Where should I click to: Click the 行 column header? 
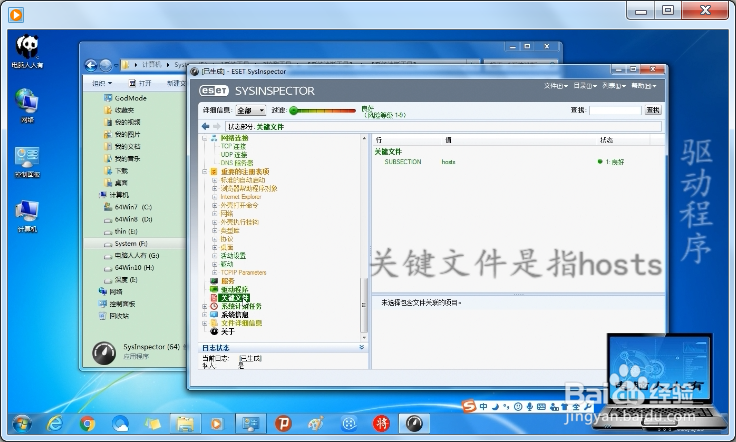(x=379, y=140)
